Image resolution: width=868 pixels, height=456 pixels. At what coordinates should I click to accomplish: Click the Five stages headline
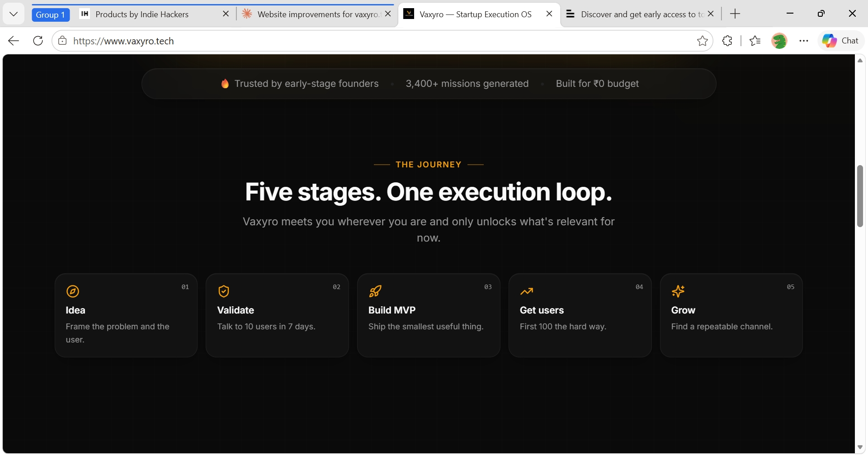pos(429,192)
